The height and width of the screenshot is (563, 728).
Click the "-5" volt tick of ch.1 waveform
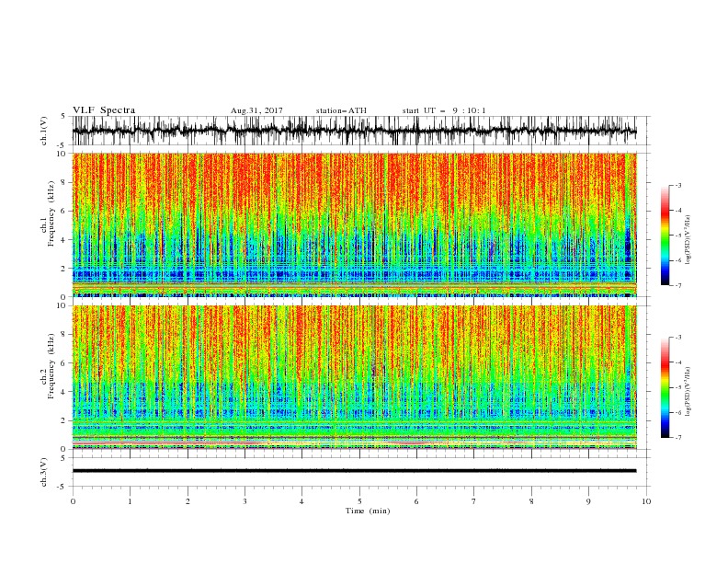tap(63, 145)
